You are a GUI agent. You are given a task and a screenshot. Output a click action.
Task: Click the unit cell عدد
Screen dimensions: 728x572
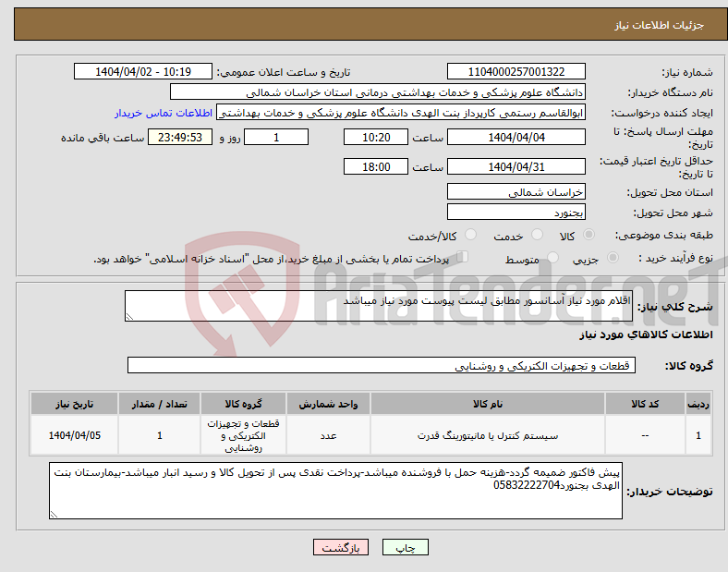[x=328, y=435]
